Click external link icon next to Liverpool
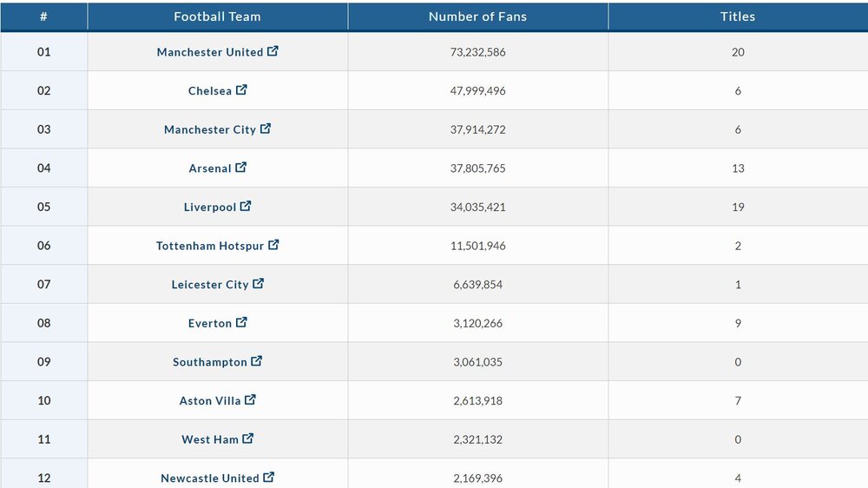The width and height of the screenshot is (868, 488). (x=246, y=206)
